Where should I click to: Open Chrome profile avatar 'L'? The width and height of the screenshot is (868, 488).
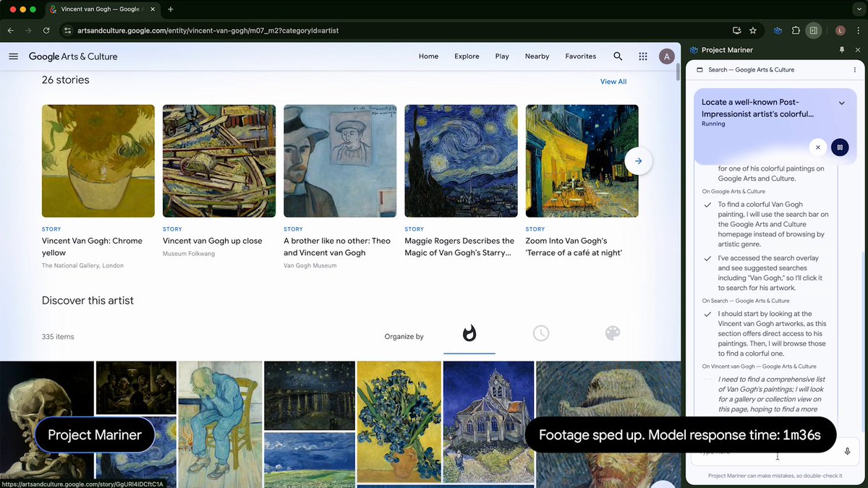840,30
